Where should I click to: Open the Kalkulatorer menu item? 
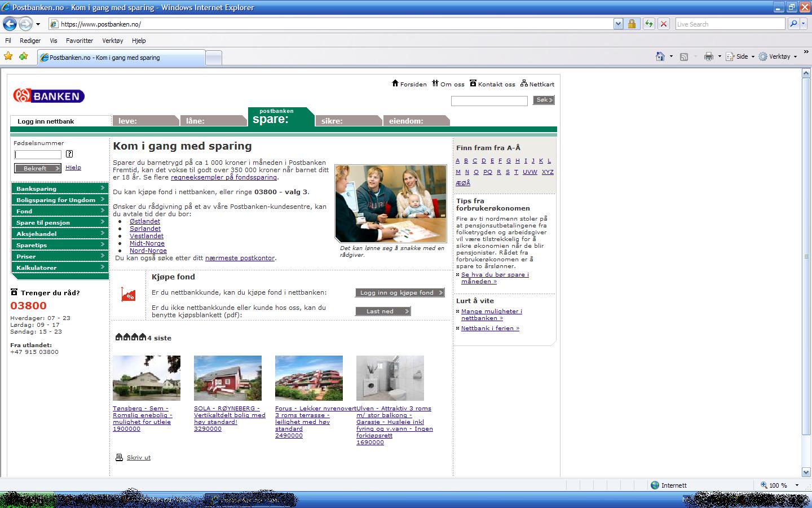click(60, 267)
